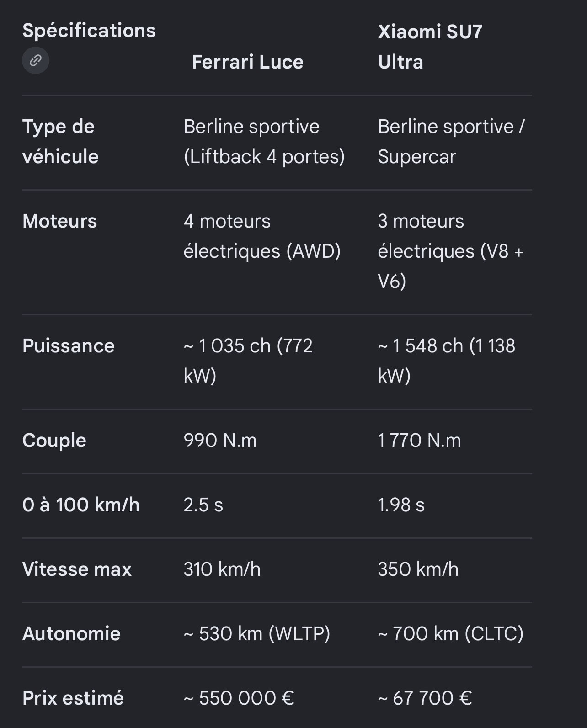Viewport: 587px width, 728px height.
Task: Click the Berline sportive (Liftback 4 portes) cell
Action: (x=264, y=141)
